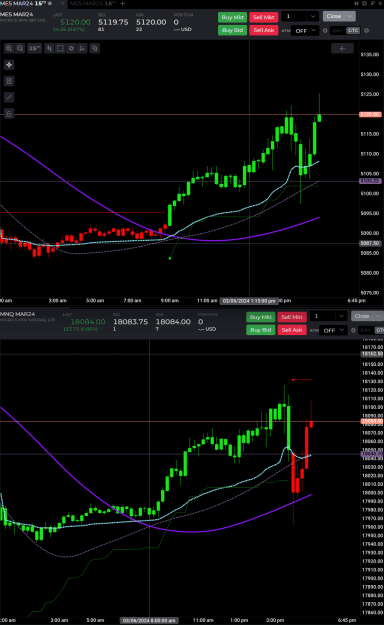Sell Mkt on MES MAR24
The width and height of the screenshot is (384, 625).
pos(264,17)
